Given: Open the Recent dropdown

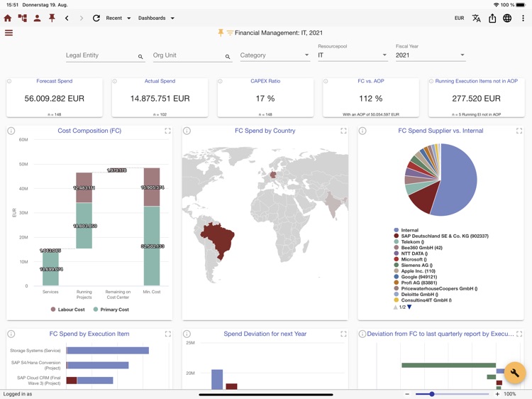Looking at the screenshot, I should pyautogui.click(x=118, y=18).
